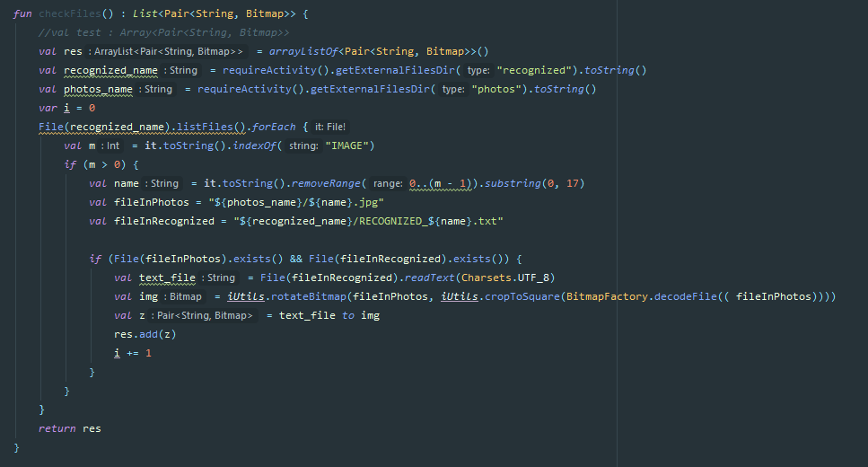The image size is (868, 467).
Task: Click the listFiles() call
Action: pyautogui.click(x=211, y=127)
